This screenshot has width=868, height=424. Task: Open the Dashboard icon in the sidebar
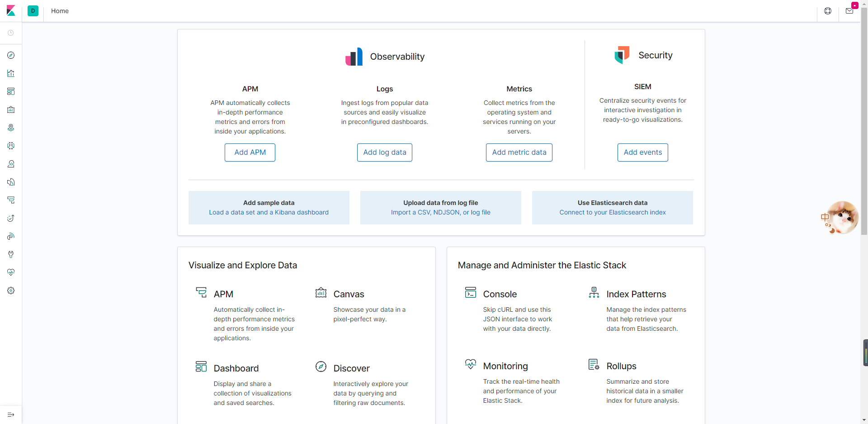coord(11,91)
